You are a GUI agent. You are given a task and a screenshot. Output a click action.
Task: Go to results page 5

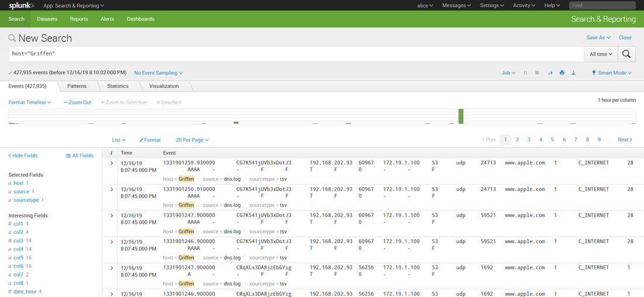[x=553, y=140]
